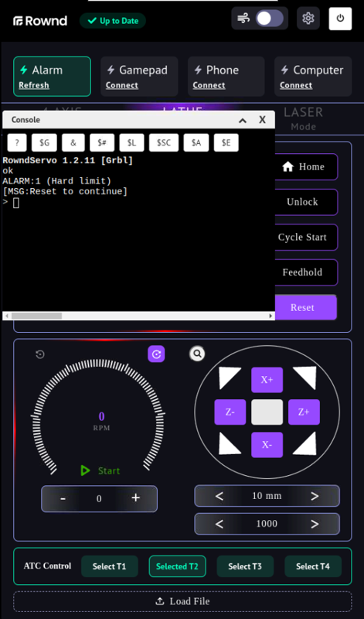
Task: Collapse the Console panel with chevron
Action: tap(243, 120)
